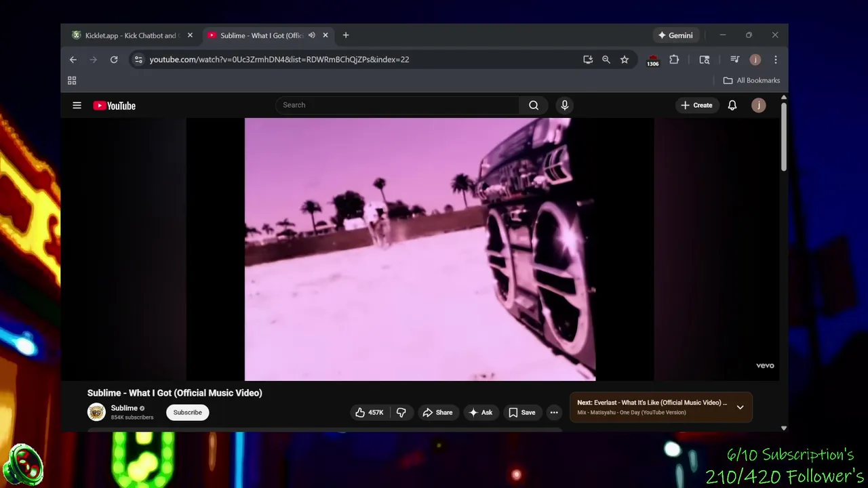Dislike the Sublime video
Viewport: 868px width, 488px height.
pyautogui.click(x=401, y=412)
